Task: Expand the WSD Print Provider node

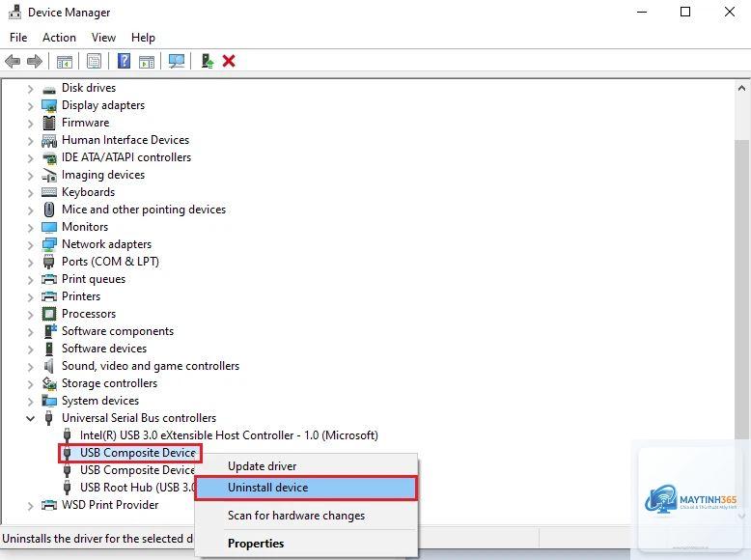Action: (30, 505)
